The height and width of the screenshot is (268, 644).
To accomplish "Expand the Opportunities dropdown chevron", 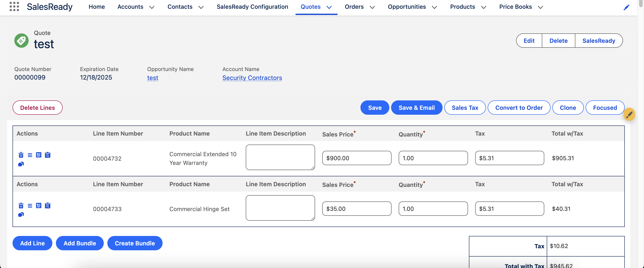I will click(x=434, y=7).
